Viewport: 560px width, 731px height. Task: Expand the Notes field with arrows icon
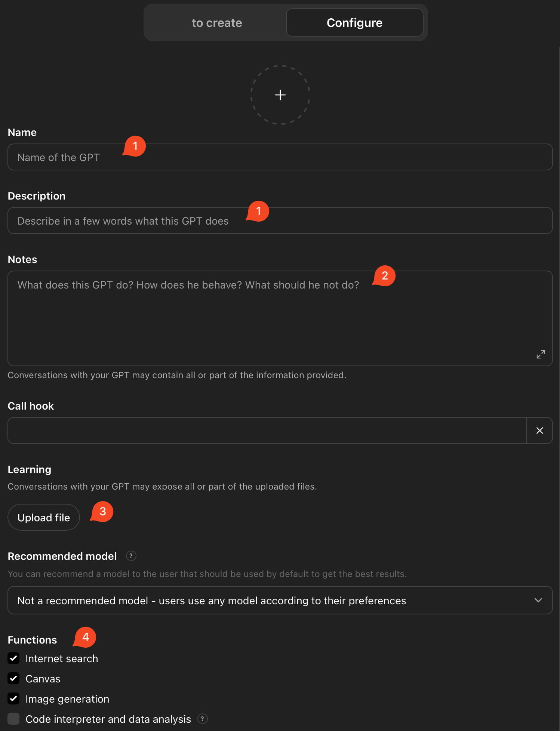(x=541, y=354)
